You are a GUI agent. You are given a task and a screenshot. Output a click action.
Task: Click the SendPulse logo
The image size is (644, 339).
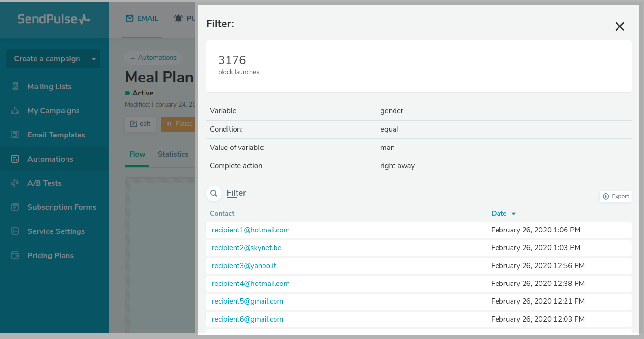pos(53,19)
